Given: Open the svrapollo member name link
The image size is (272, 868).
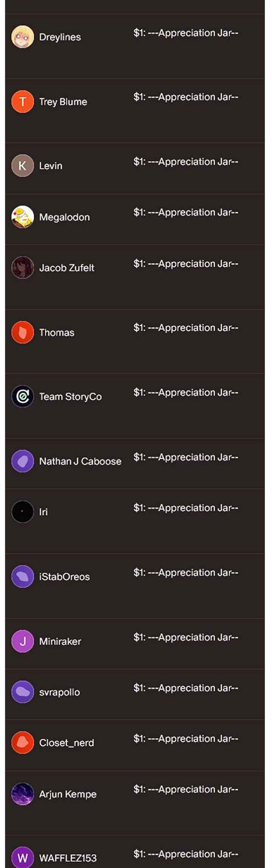Looking at the screenshot, I should (x=59, y=692).
